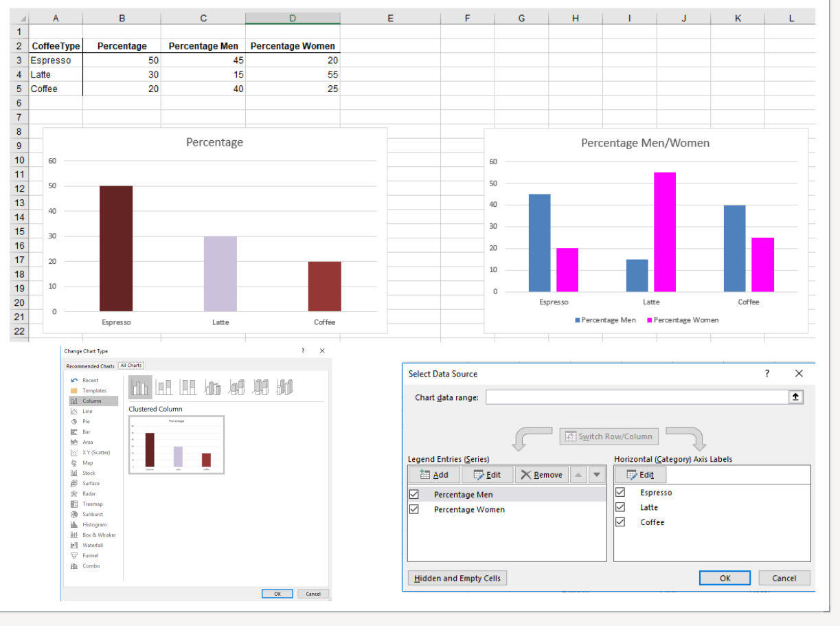Click OK in Select Data Source

pos(725,578)
